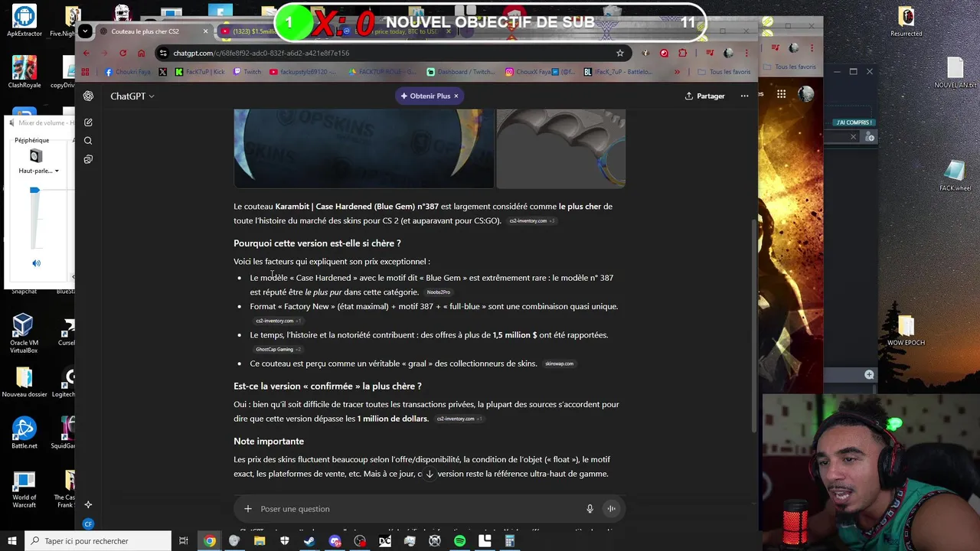Open FACK.wheel file on desktop

pos(955,175)
